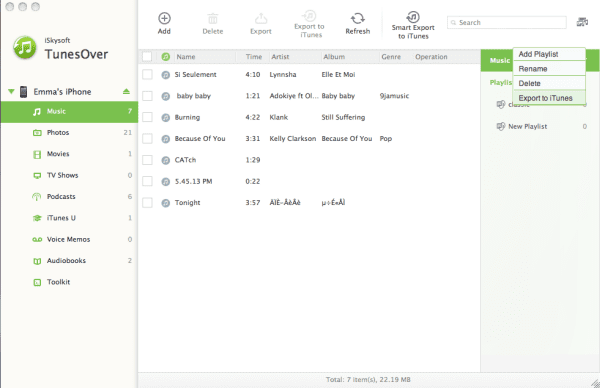600x388 pixels.
Task: Click the window resize grip corner
Action: [595, 383]
